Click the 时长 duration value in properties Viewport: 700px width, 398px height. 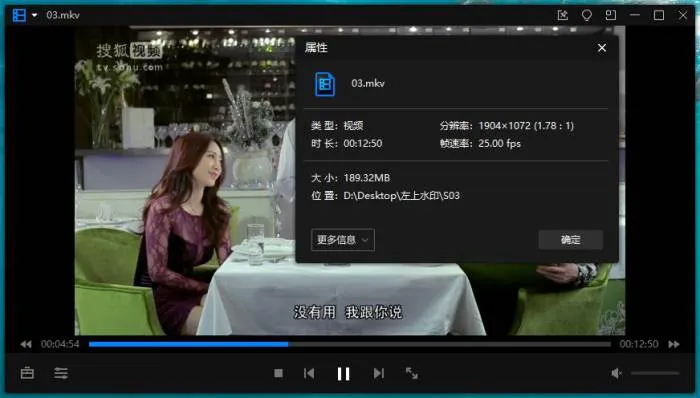pyautogui.click(x=363, y=144)
